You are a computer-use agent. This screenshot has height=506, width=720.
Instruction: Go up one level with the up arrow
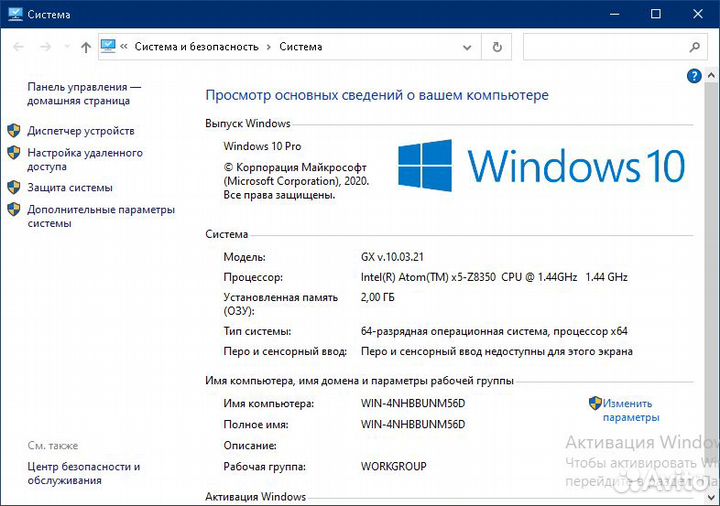[86, 47]
